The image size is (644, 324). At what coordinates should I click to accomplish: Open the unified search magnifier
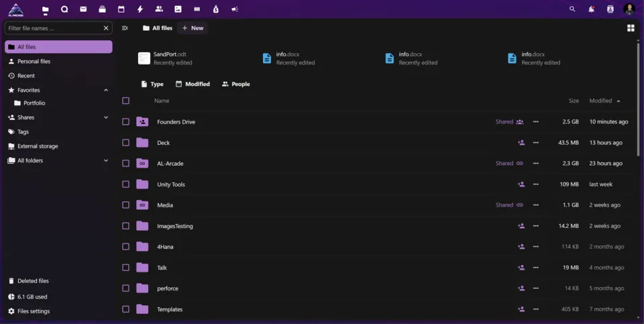(572, 9)
